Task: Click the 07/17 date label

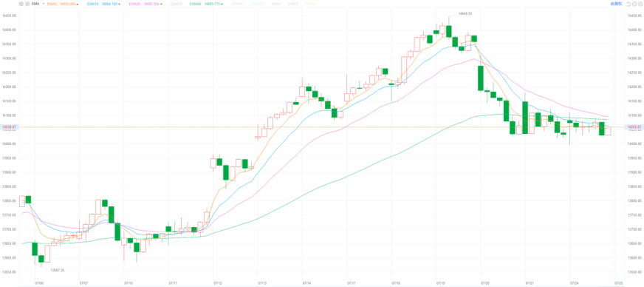Action: (x=352, y=283)
